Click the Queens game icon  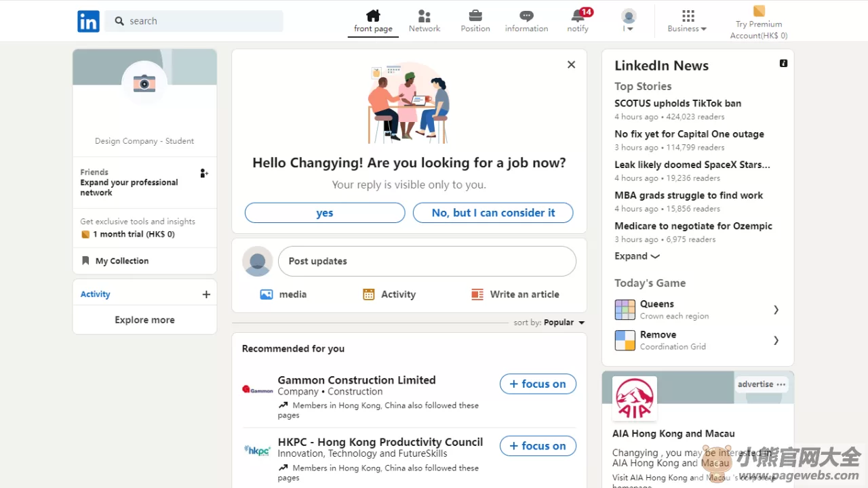625,310
